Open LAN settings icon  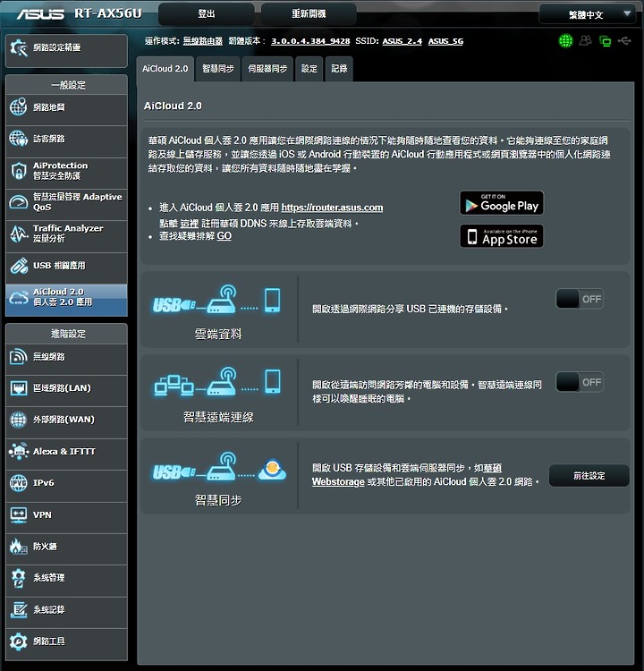tap(19, 388)
